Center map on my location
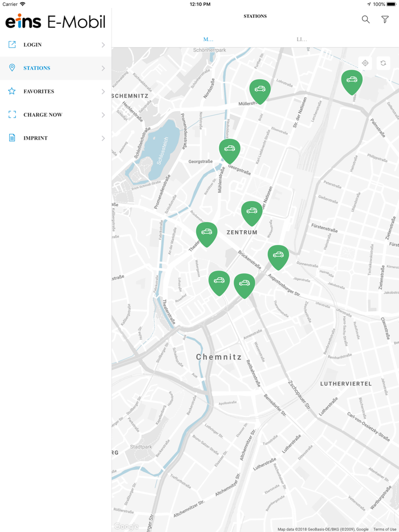The height and width of the screenshot is (532, 399). pyautogui.click(x=365, y=63)
